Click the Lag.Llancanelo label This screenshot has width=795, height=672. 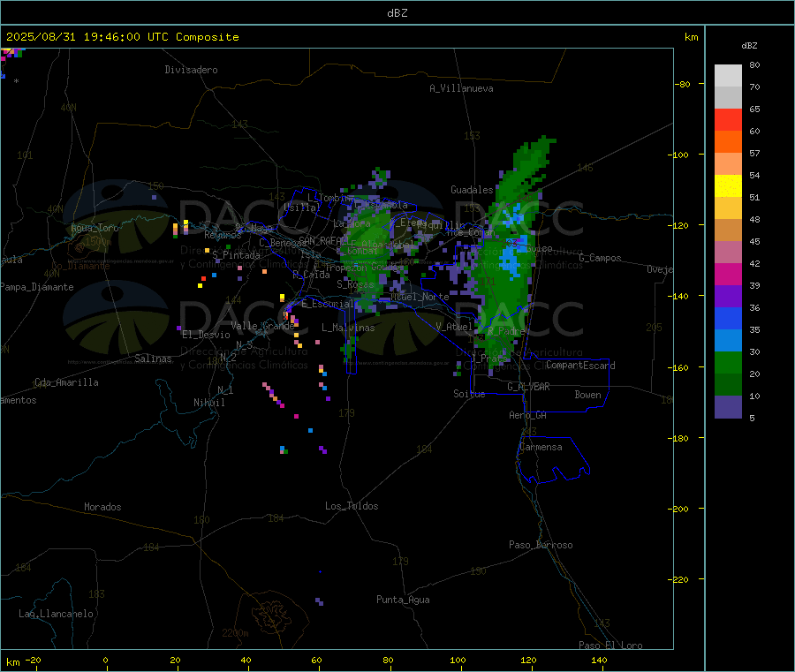click(56, 614)
